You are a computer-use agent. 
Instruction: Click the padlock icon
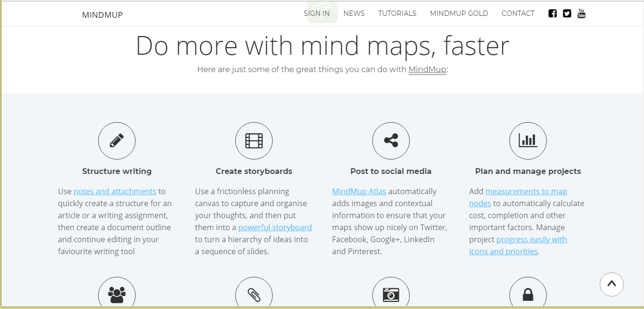coord(528,294)
